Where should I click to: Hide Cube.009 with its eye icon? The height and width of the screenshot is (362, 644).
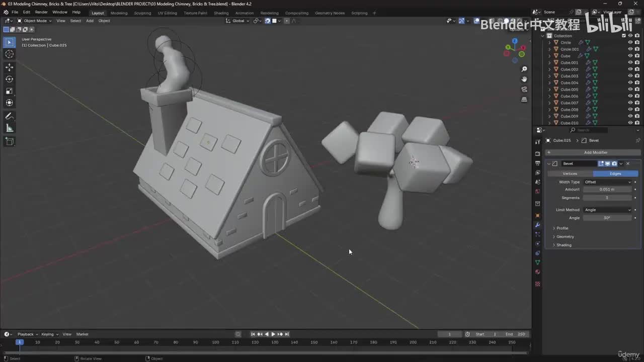click(630, 116)
